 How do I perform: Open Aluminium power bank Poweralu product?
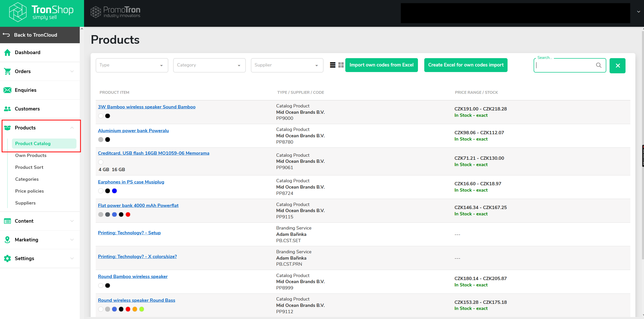pyautogui.click(x=133, y=131)
